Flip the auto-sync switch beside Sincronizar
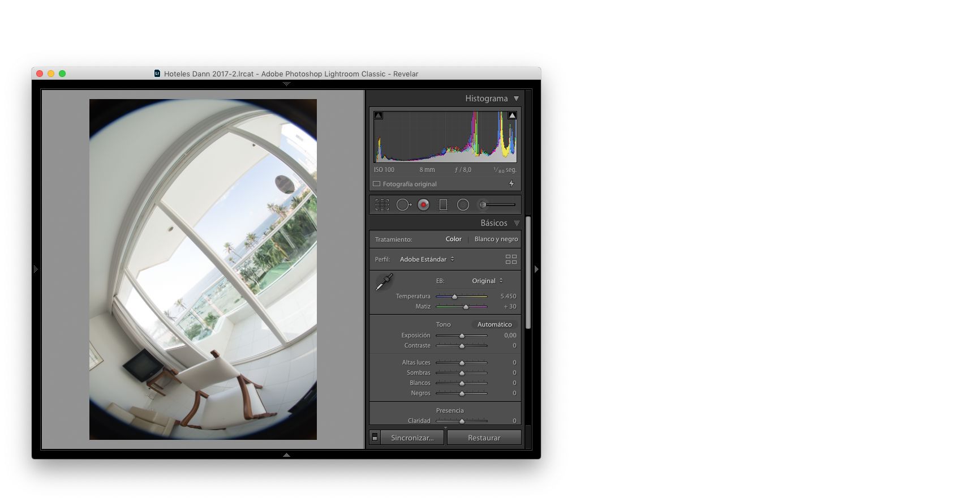 pos(375,438)
